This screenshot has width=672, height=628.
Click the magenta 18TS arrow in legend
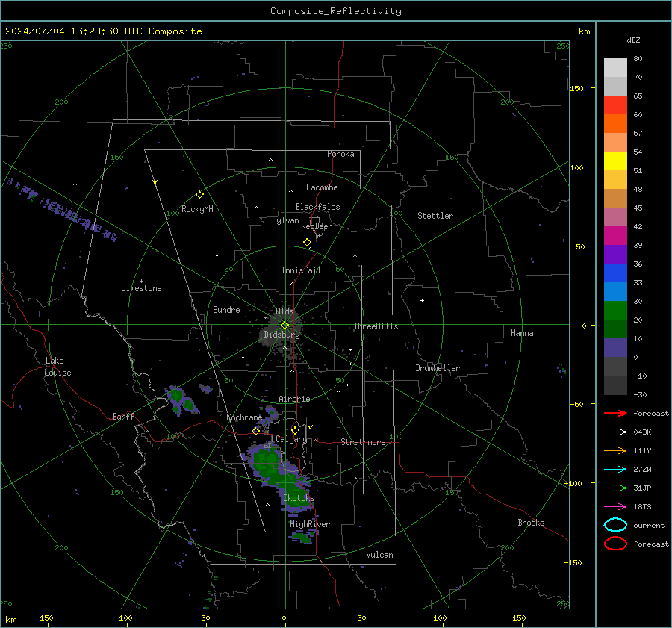[615, 507]
